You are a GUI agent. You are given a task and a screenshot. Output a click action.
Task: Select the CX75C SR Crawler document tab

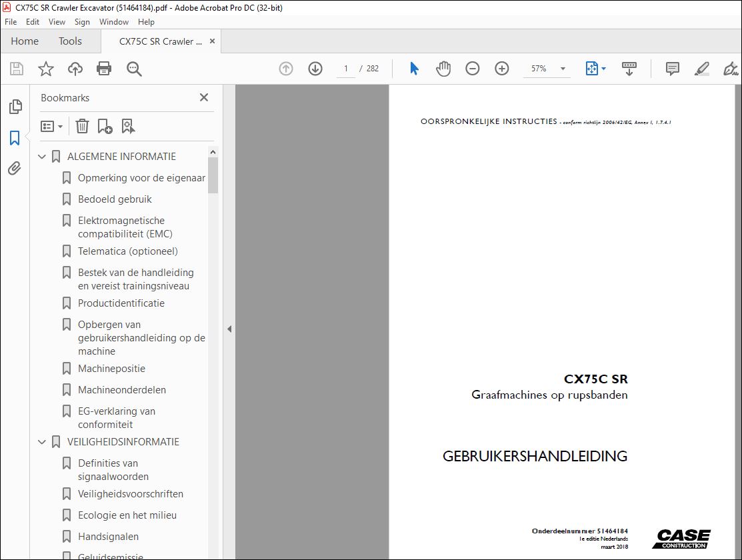coord(161,41)
